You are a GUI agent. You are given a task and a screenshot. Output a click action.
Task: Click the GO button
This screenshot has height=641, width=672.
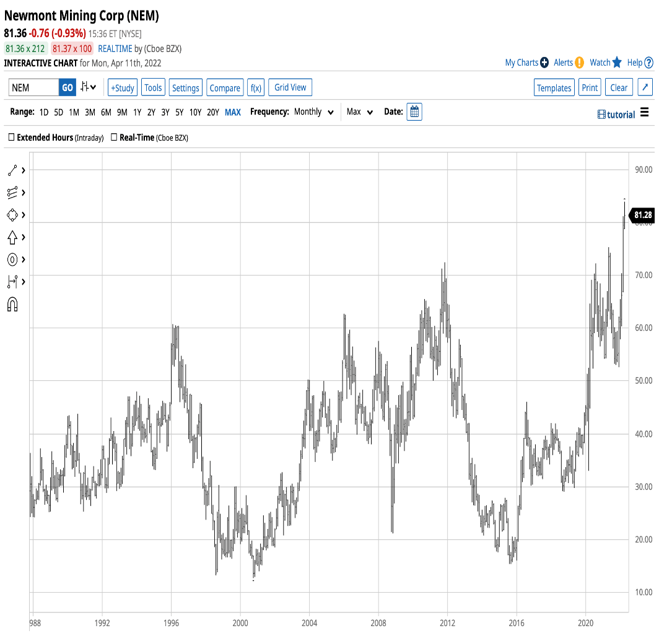pyautogui.click(x=68, y=87)
